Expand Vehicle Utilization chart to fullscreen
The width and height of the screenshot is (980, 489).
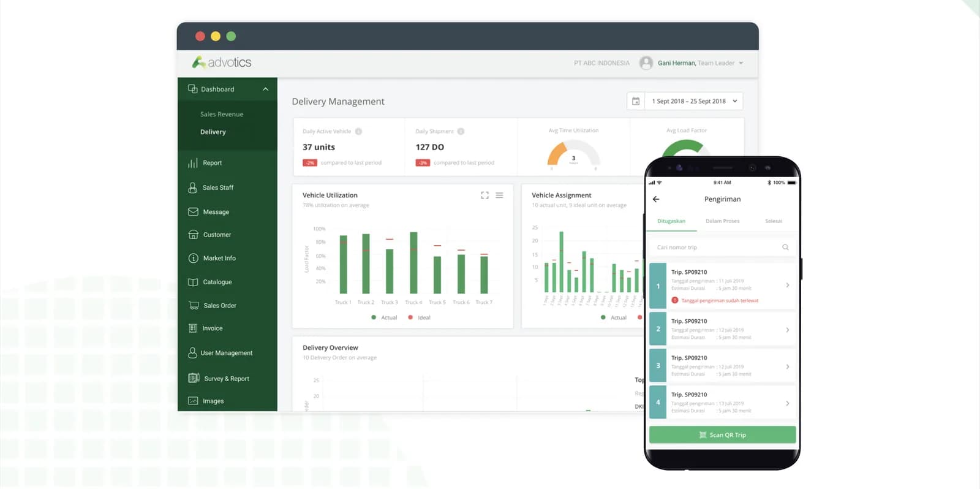click(484, 195)
